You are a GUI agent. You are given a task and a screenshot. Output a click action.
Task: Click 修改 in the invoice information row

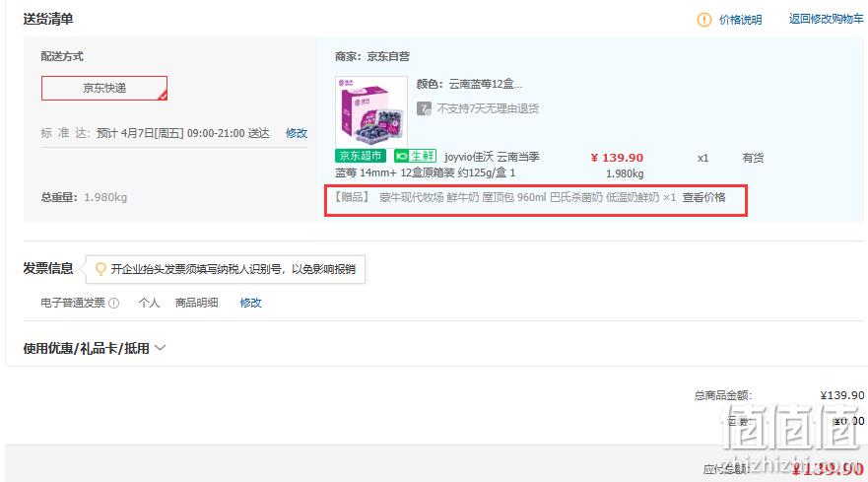tap(251, 303)
